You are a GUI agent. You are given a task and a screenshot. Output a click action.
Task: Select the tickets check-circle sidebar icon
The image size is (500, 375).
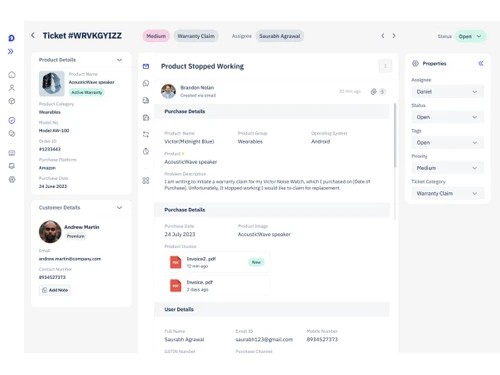[12, 120]
